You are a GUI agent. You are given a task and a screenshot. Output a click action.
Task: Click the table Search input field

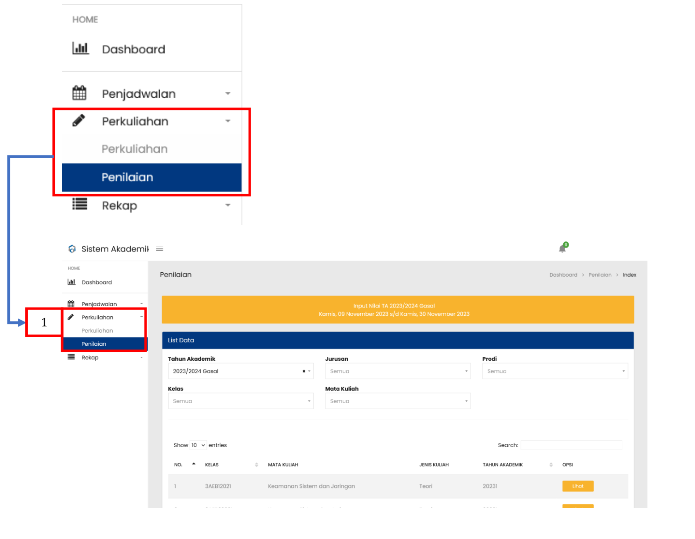click(x=572, y=444)
